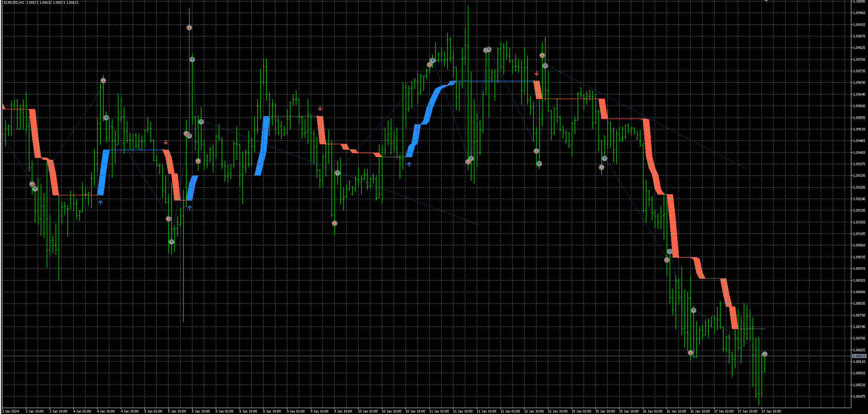The width and height of the screenshot is (868, 414).
Task: Click the 11 Jan 18:00 time label
Action: (486, 411)
